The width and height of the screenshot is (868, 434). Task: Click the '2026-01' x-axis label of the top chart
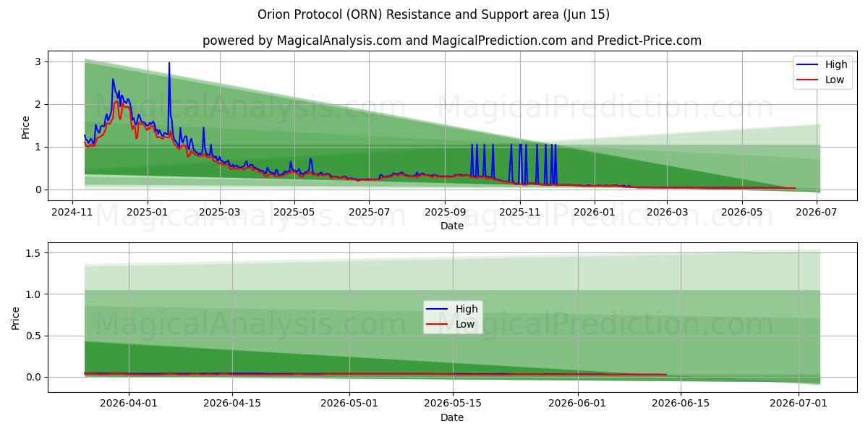tap(593, 213)
